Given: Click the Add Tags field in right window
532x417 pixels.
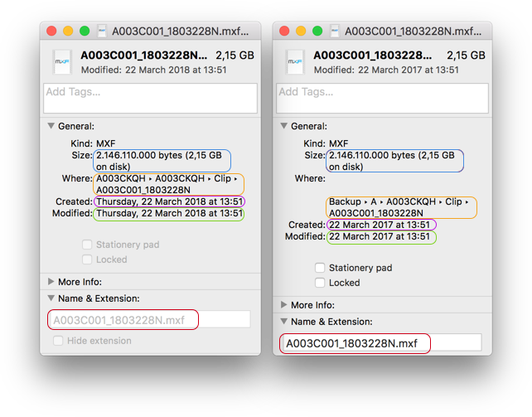Looking at the screenshot, I should [382, 99].
